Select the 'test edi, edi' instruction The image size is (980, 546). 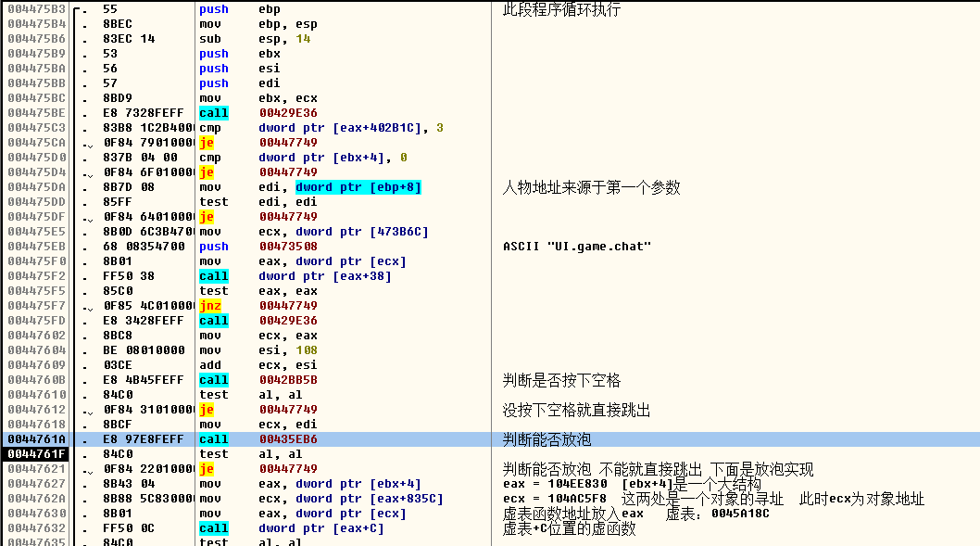258,202
